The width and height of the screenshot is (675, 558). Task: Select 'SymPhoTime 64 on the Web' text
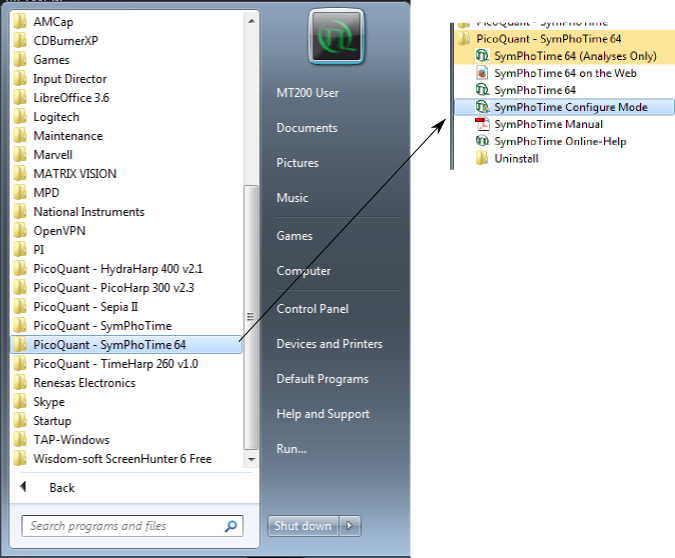(565, 73)
